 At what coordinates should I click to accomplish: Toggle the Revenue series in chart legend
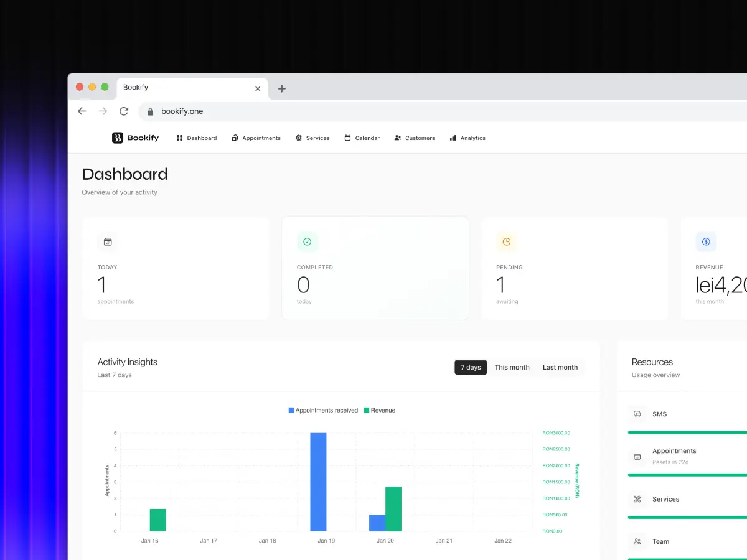[x=380, y=410]
